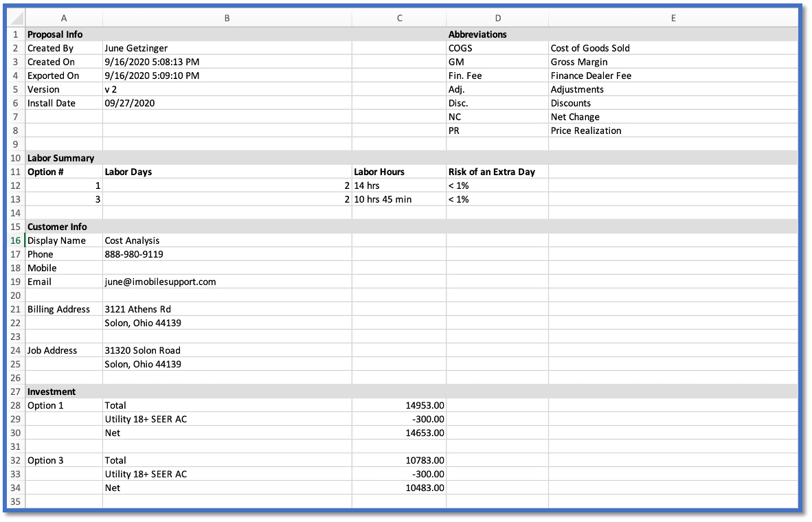
Task: Click the 'Labor Hours' header cell
Action: (x=399, y=172)
